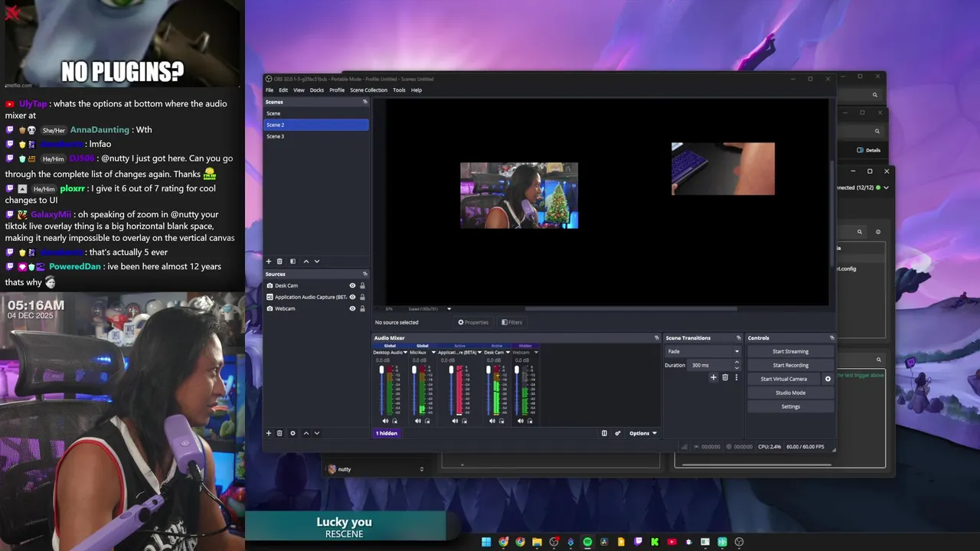Open the File menu
This screenshot has height=551, width=980.
tap(269, 90)
